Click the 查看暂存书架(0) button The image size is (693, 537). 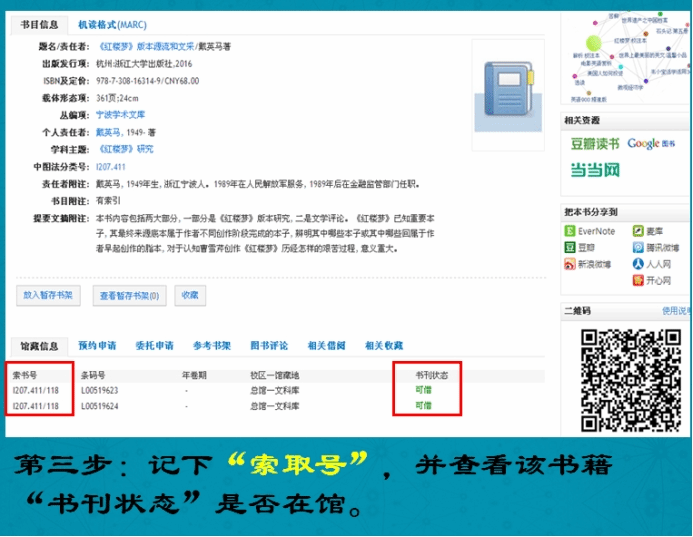pyautogui.click(x=128, y=295)
